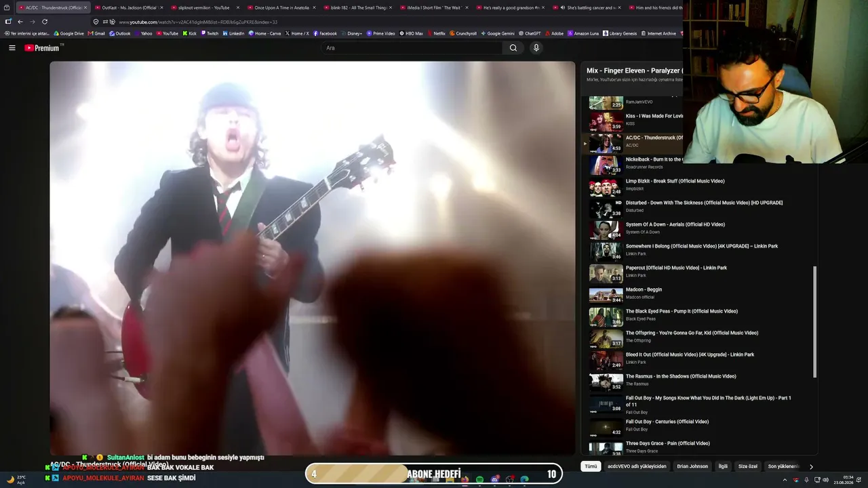The width and height of the screenshot is (868, 488).
Task: Open the Google Gemini bookmark
Action: (498, 33)
